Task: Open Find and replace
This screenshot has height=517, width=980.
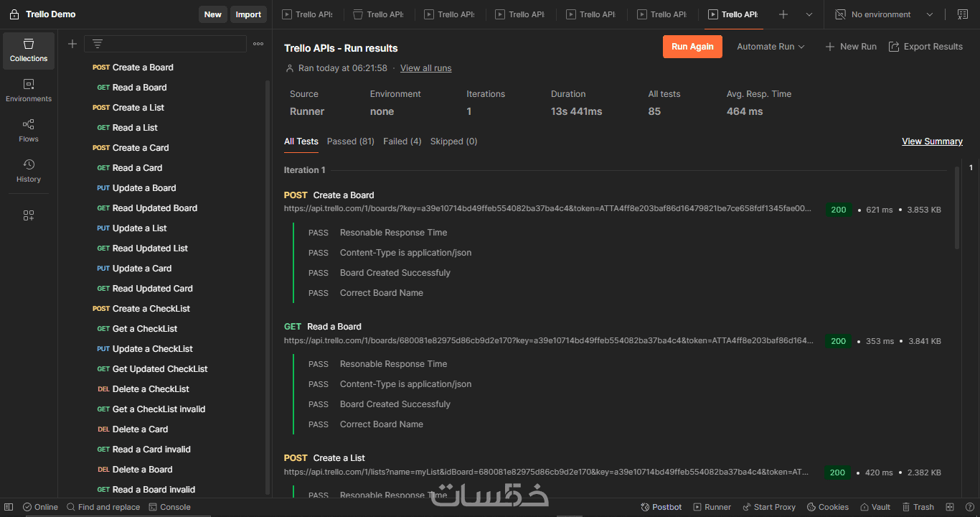Action: [103, 507]
